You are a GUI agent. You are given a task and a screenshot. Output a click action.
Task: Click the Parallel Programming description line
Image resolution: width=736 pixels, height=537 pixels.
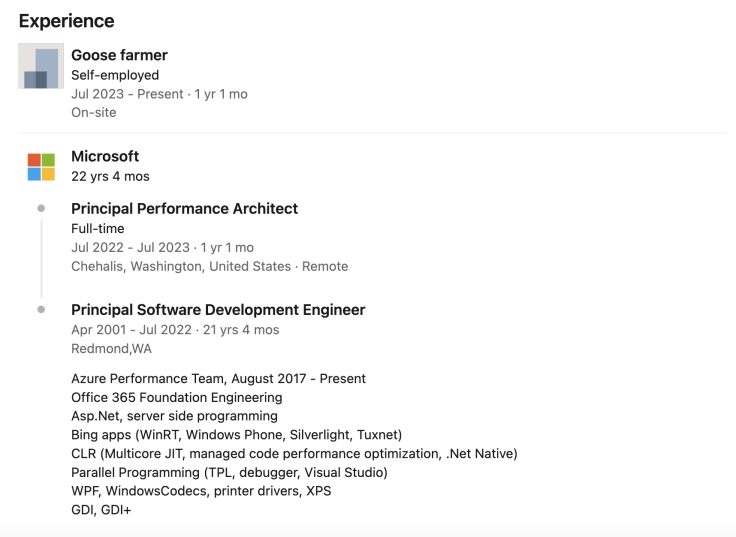click(230, 473)
